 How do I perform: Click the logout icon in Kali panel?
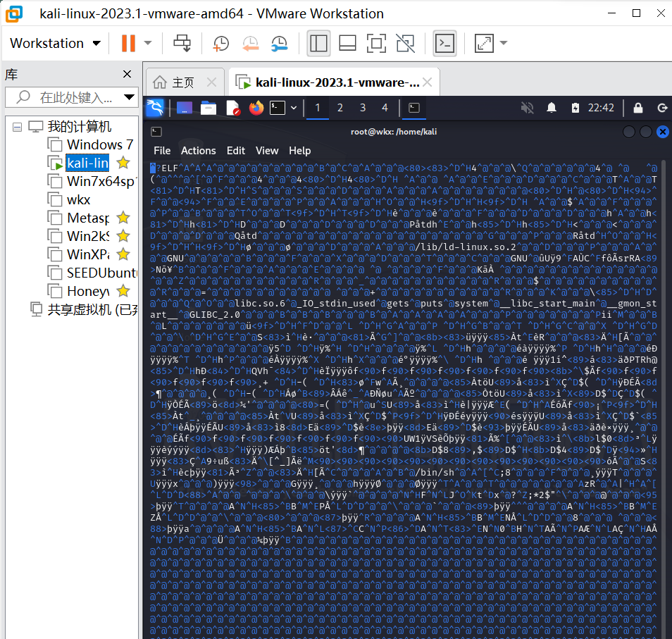point(663,108)
